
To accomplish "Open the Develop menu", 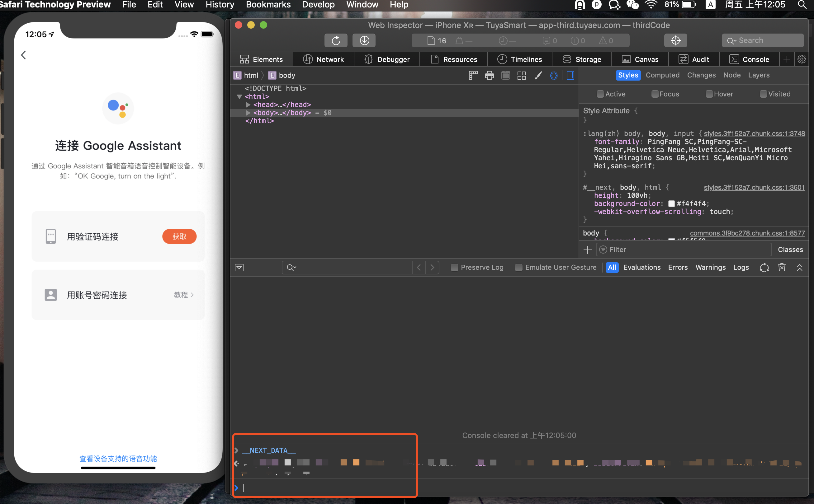I will (318, 5).
